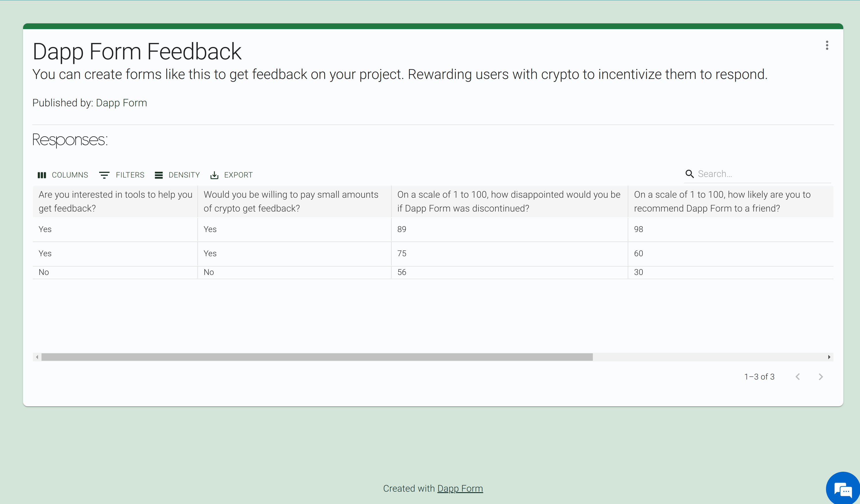
Task: Change table DENSITY setting
Action: [x=177, y=175]
